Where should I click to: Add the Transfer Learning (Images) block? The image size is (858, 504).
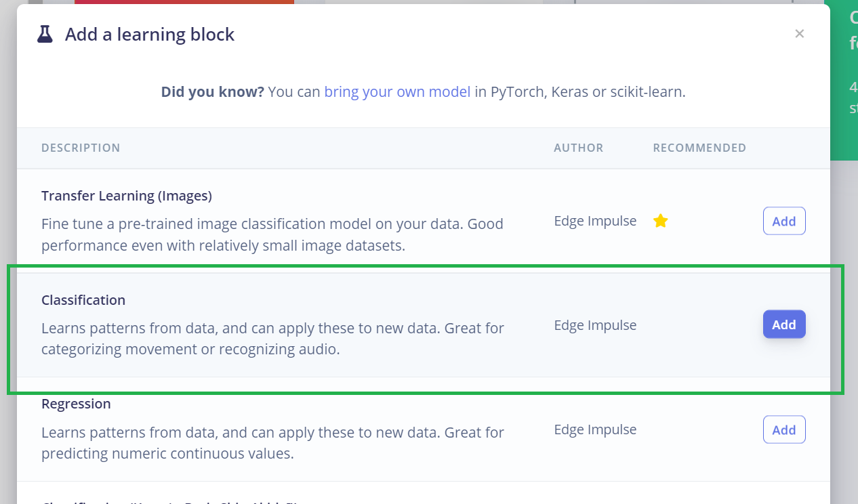pos(784,221)
